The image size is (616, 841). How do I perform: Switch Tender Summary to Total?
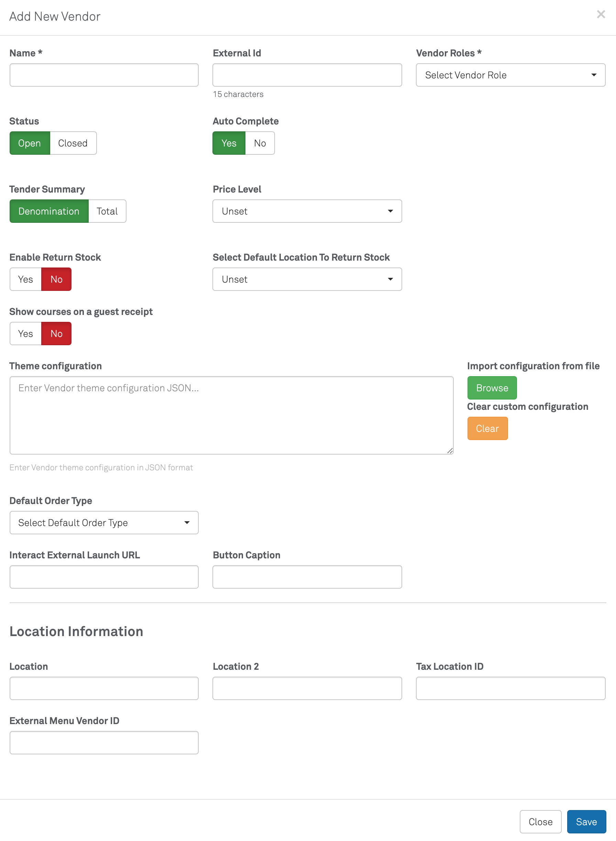click(x=107, y=211)
